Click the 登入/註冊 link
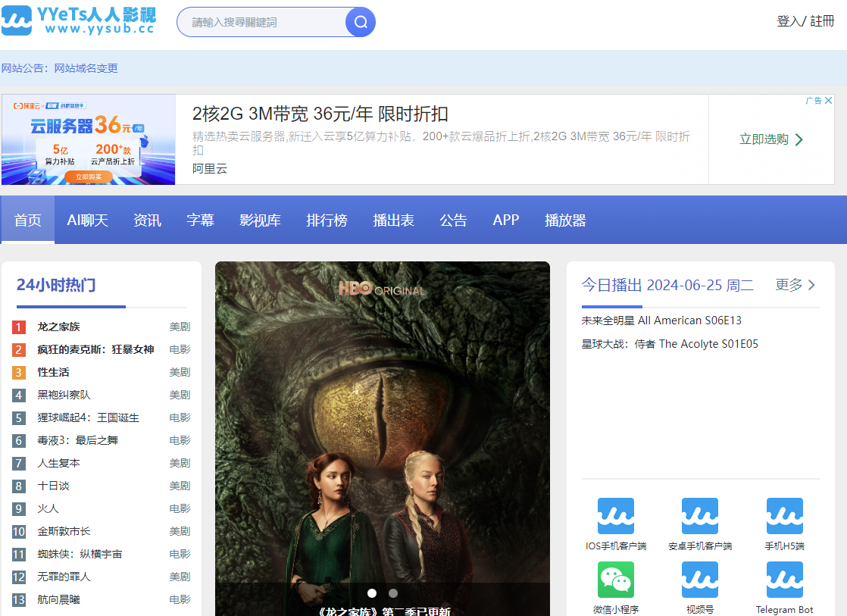 tap(805, 21)
